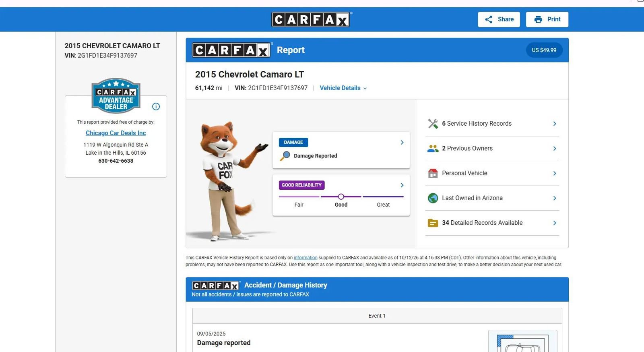The image size is (644, 352).
Task: Click the people icon for Previous Owners
Action: tap(433, 149)
